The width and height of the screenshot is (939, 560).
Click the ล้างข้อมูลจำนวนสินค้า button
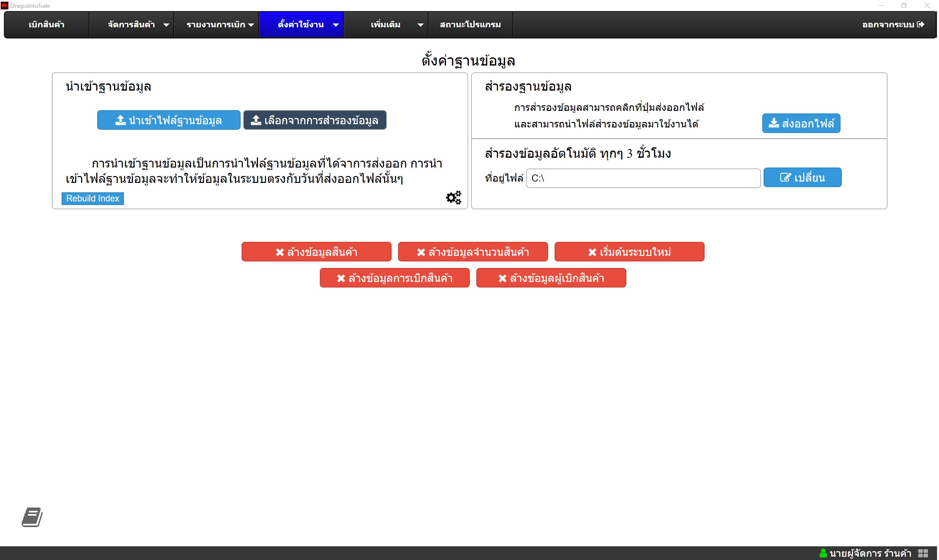(x=472, y=252)
